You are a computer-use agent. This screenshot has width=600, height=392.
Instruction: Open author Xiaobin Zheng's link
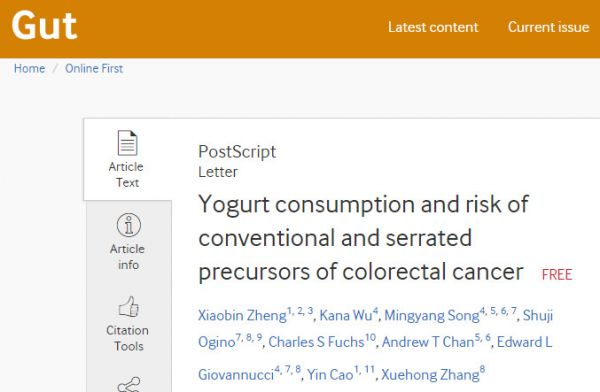click(242, 315)
